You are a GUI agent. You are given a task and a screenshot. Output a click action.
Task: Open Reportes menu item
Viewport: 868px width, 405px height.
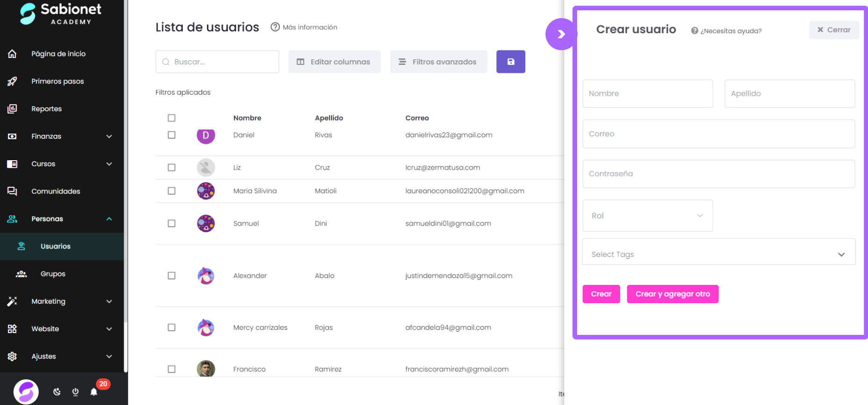pos(46,109)
